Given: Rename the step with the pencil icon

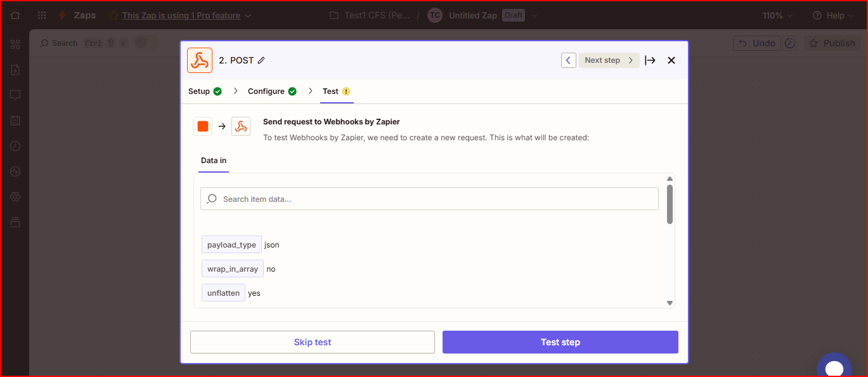Looking at the screenshot, I should point(261,60).
